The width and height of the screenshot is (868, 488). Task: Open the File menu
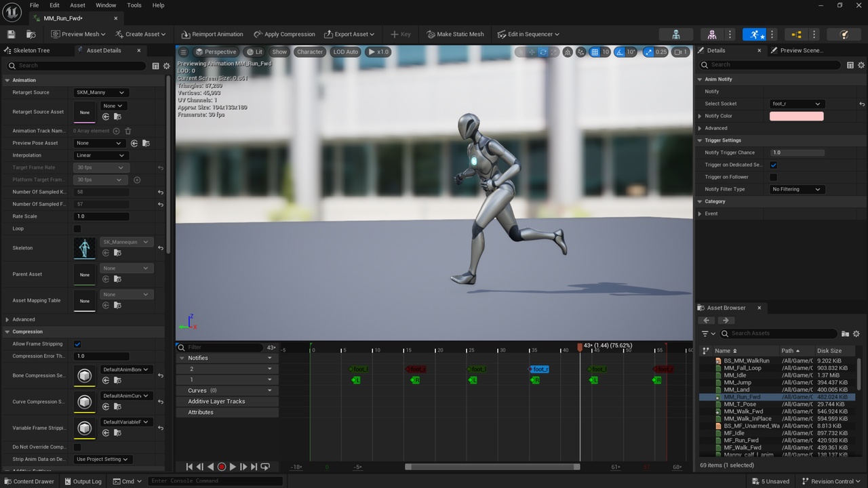[x=34, y=5]
